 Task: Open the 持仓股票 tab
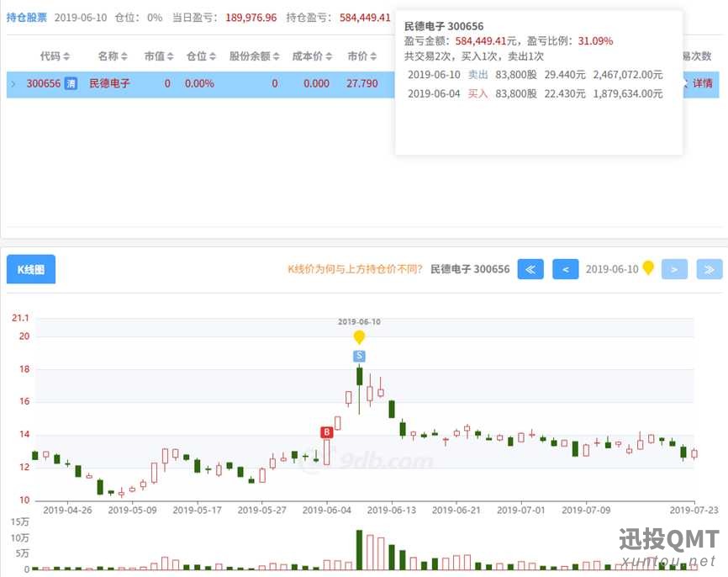26,18
